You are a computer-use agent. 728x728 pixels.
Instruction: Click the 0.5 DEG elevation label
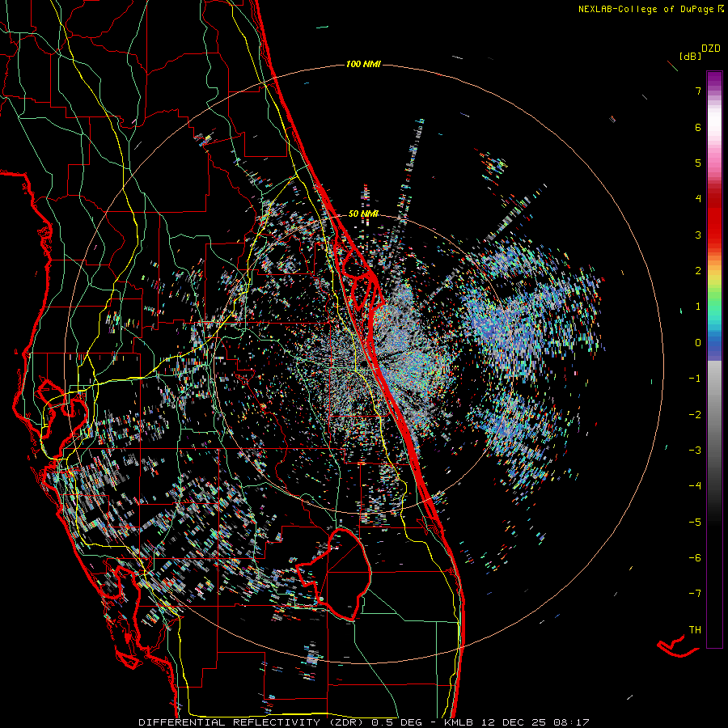pos(396,722)
